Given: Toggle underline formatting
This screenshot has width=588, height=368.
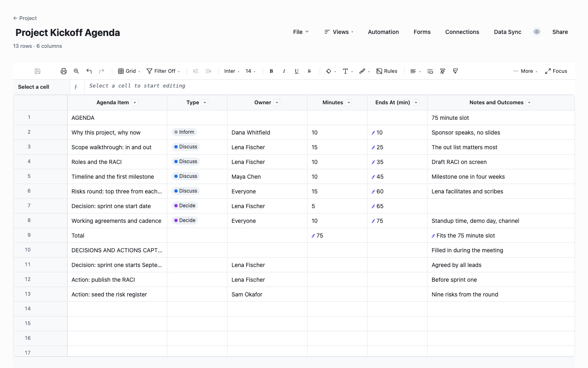Looking at the screenshot, I should point(296,71).
